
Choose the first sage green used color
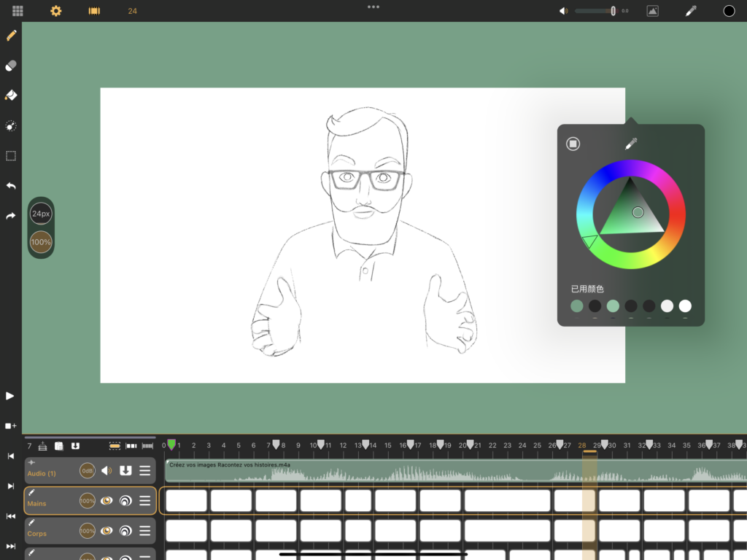577,306
